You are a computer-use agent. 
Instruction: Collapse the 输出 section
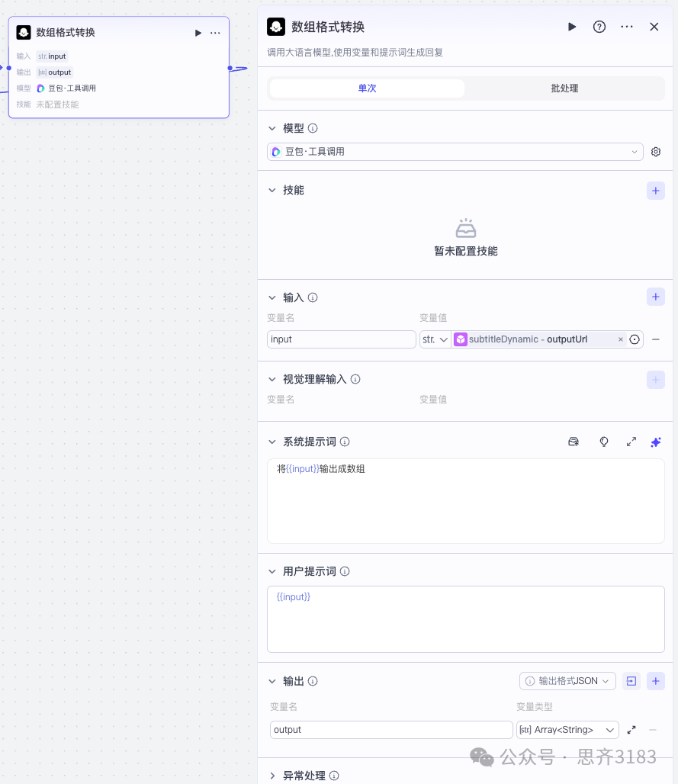point(272,681)
